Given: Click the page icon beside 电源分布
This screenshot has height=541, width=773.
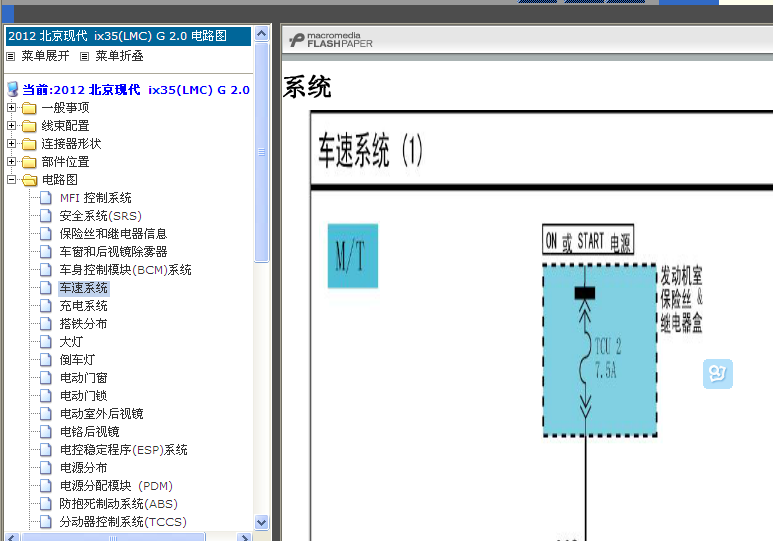Looking at the screenshot, I should pyautogui.click(x=45, y=468).
